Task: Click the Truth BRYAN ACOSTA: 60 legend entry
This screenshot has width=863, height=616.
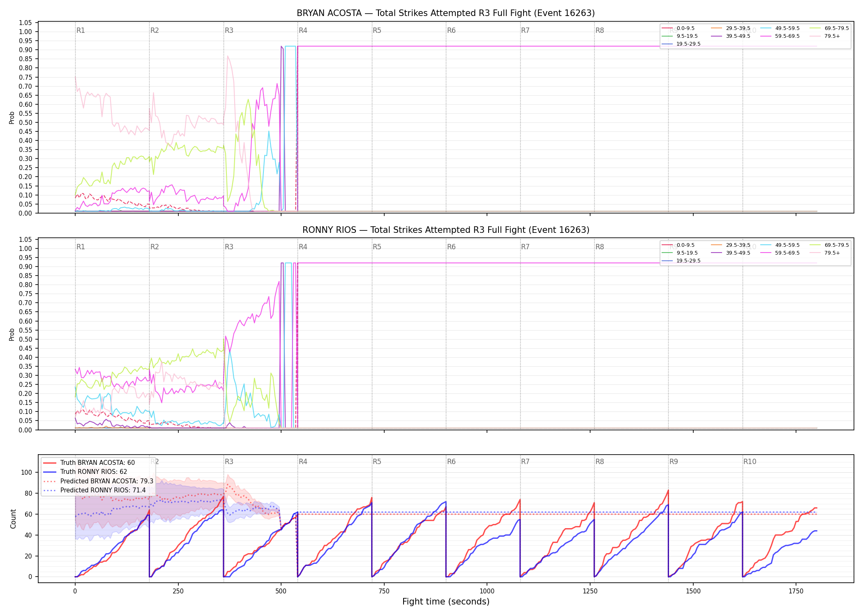Action: coord(89,463)
